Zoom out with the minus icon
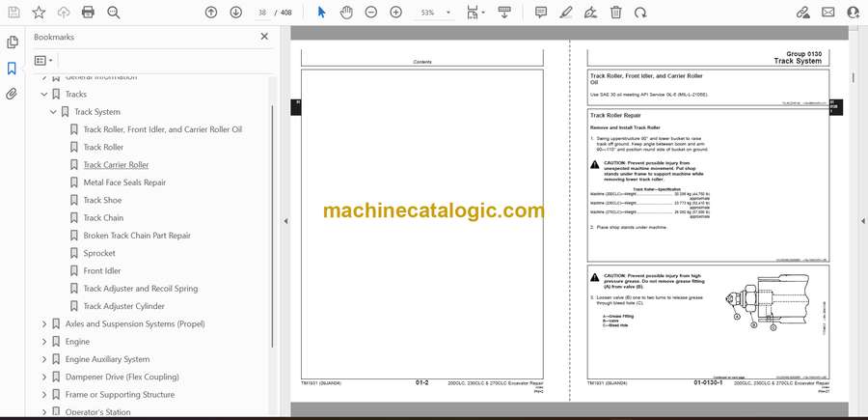Screen dimensions: 868x420 pos(371,13)
